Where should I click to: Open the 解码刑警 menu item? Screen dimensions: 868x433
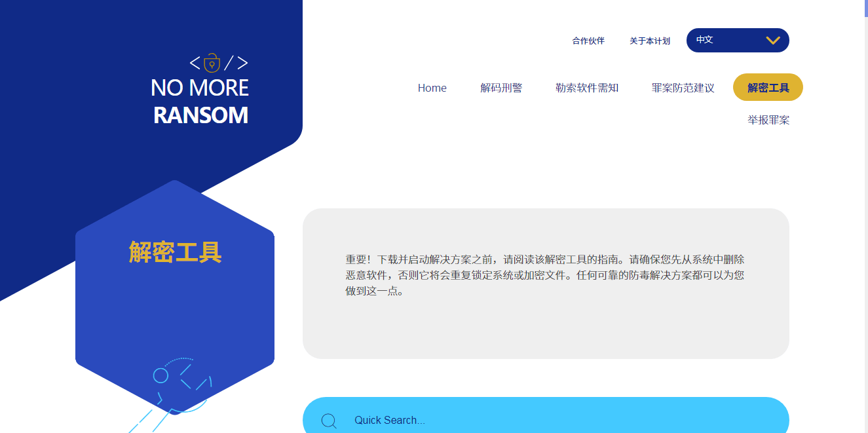click(500, 87)
